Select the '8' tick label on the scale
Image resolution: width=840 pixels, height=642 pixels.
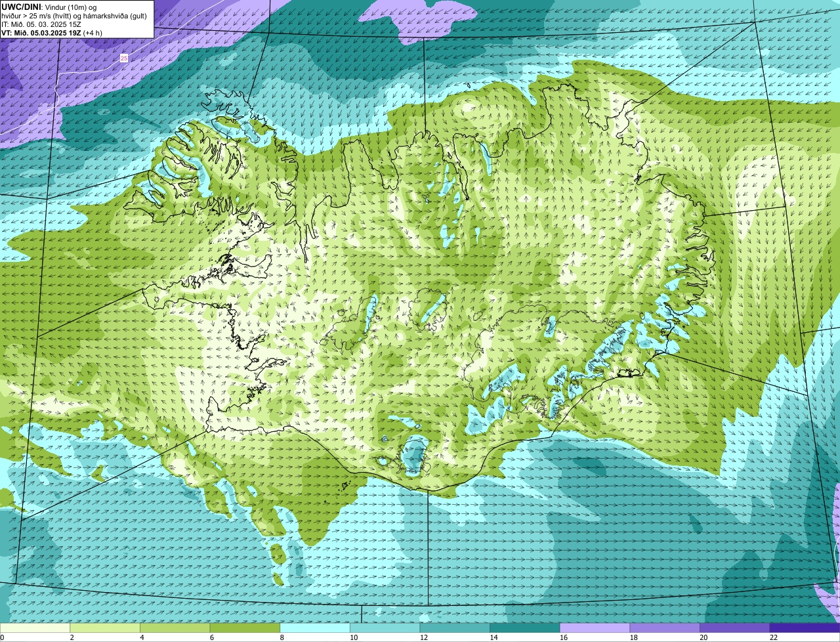[x=282, y=637]
